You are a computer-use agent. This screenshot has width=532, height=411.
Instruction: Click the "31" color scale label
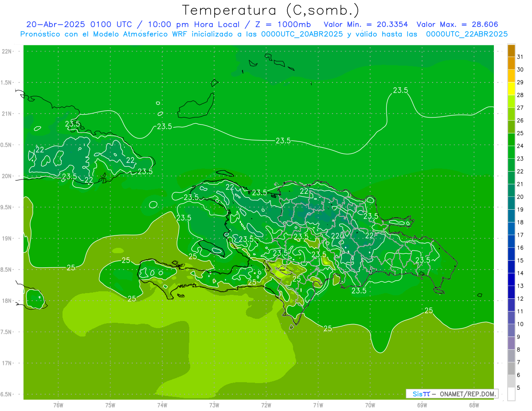(x=520, y=57)
